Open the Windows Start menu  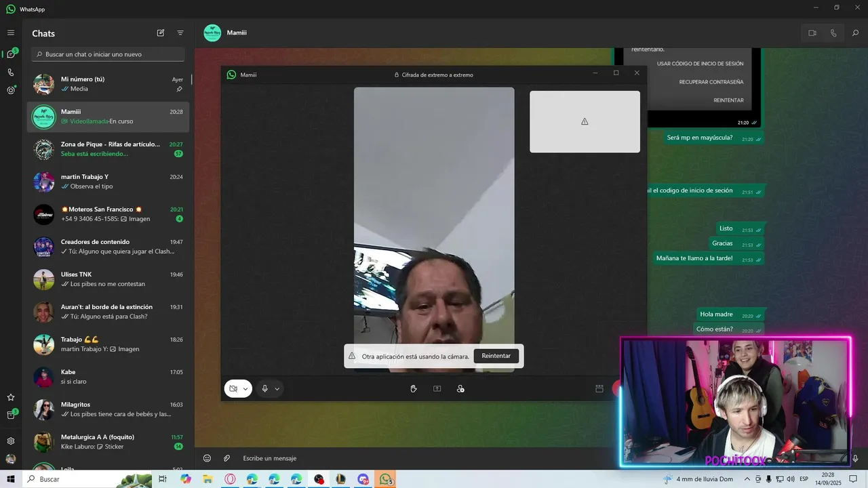pos(11,479)
